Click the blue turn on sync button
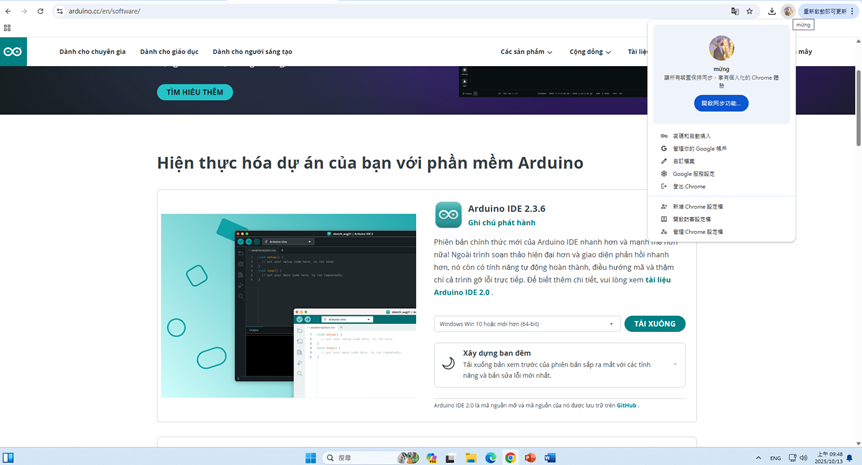This screenshot has width=862, height=465. point(721,103)
